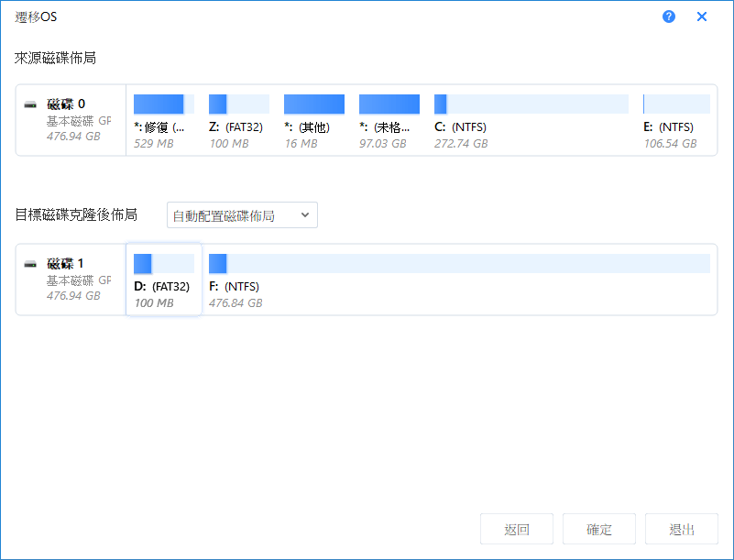Click the blue help question mark icon
The height and width of the screenshot is (560, 734).
click(669, 16)
